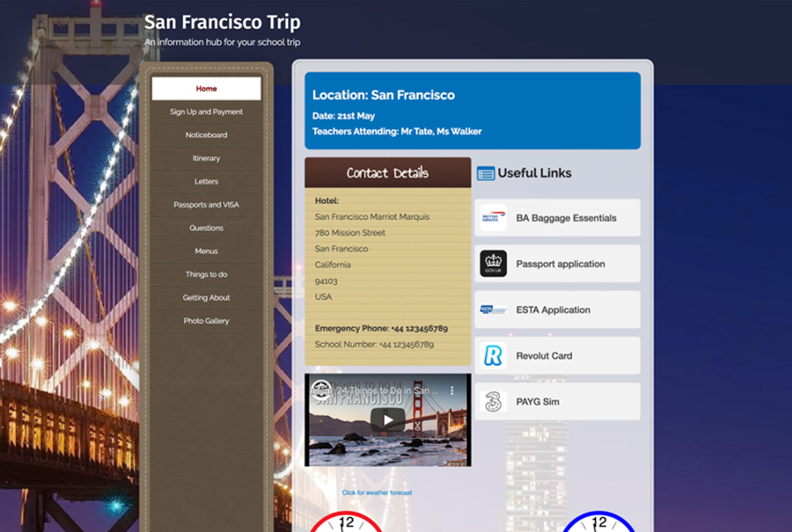Go to the Noticeboard page
This screenshot has height=532, width=792.
[x=206, y=135]
